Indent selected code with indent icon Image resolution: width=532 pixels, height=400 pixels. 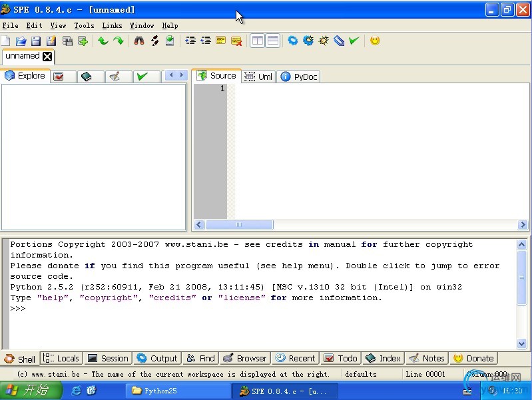(x=190, y=41)
